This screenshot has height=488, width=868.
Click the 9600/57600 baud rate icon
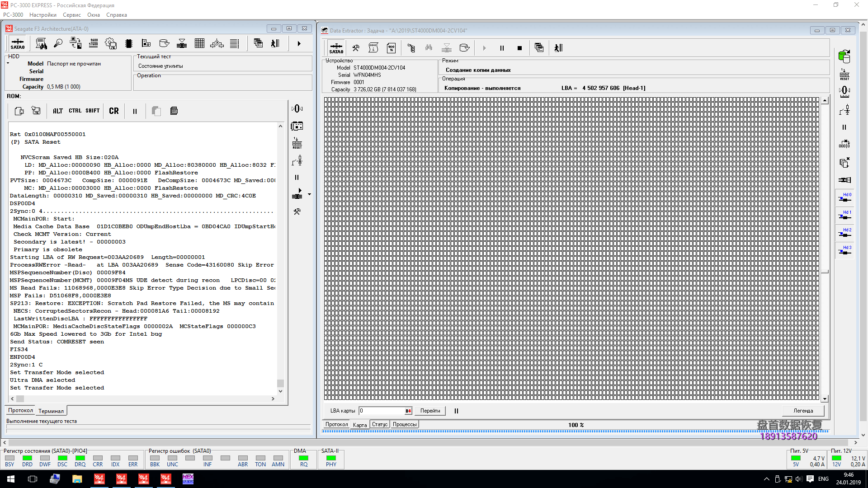click(94, 43)
